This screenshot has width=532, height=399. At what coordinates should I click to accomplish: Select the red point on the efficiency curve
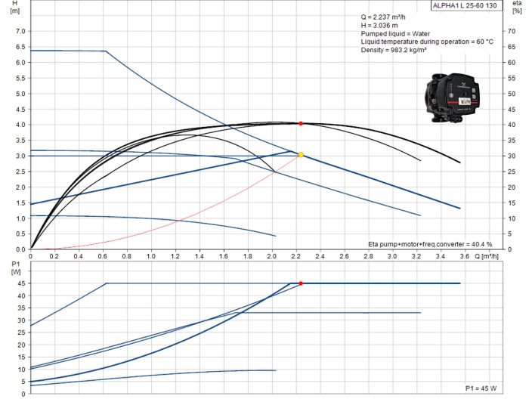click(x=301, y=123)
